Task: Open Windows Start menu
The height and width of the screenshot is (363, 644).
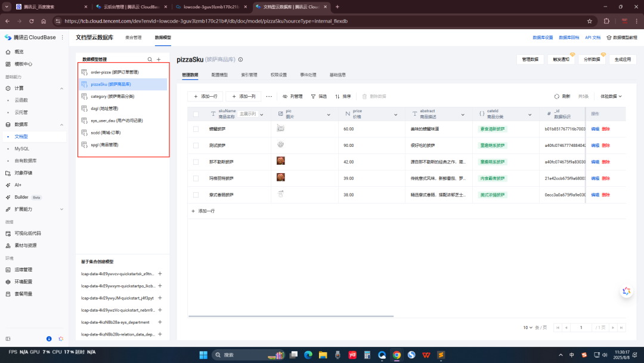Action: pyautogui.click(x=203, y=355)
